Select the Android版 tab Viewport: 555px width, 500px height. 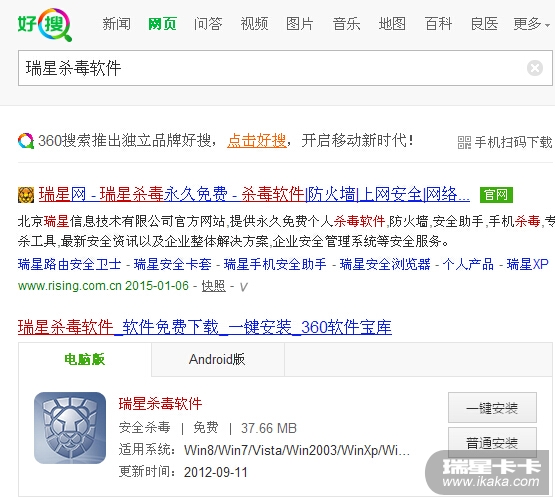(218, 360)
